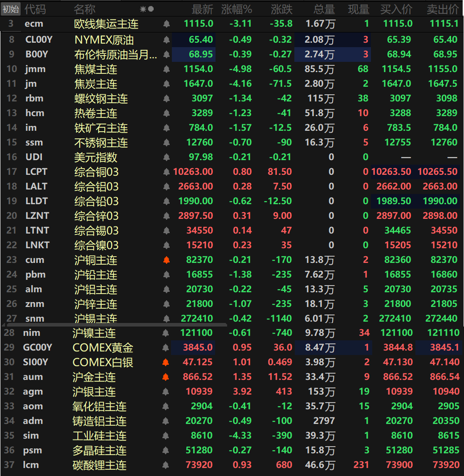Click the red alarm bell on 沪金主连
Screen dimensions: 464x476
166,377
